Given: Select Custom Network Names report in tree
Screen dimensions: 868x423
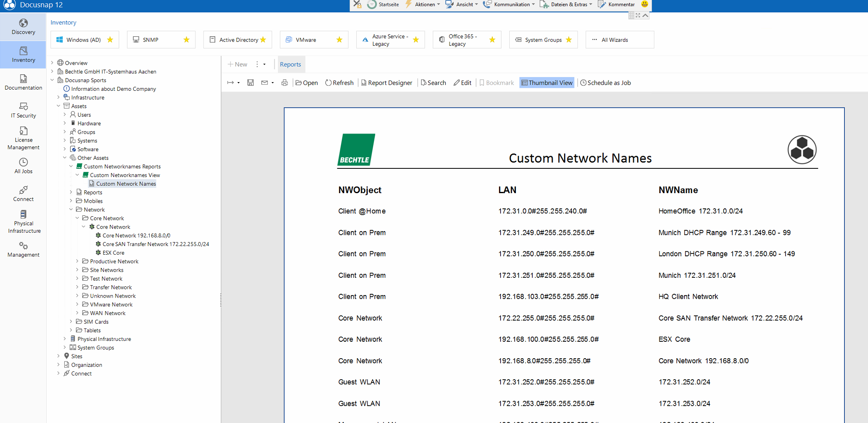Looking at the screenshot, I should point(126,184).
